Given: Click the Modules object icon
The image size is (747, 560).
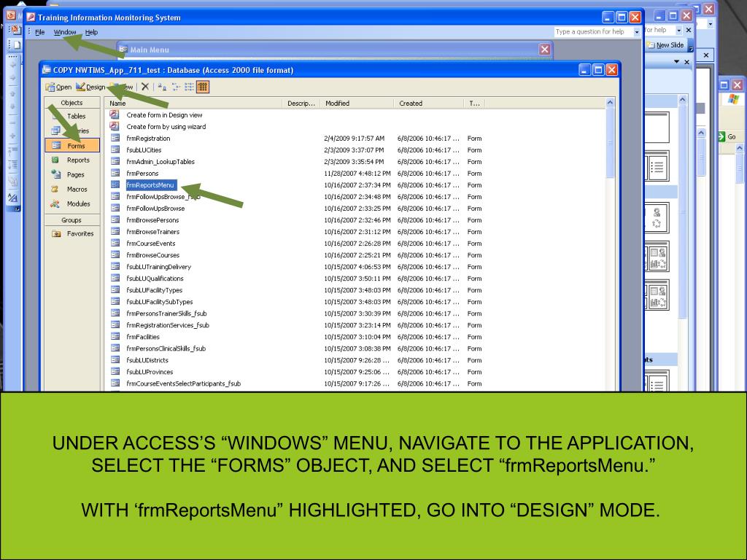Looking at the screenshot, I should pyautogui.click(x=55, y=204).
